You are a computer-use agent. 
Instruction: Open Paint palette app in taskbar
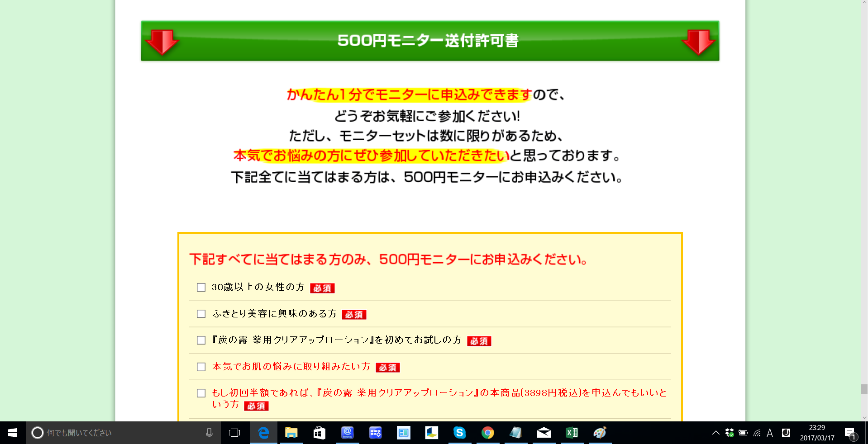[x=600, y=433]
